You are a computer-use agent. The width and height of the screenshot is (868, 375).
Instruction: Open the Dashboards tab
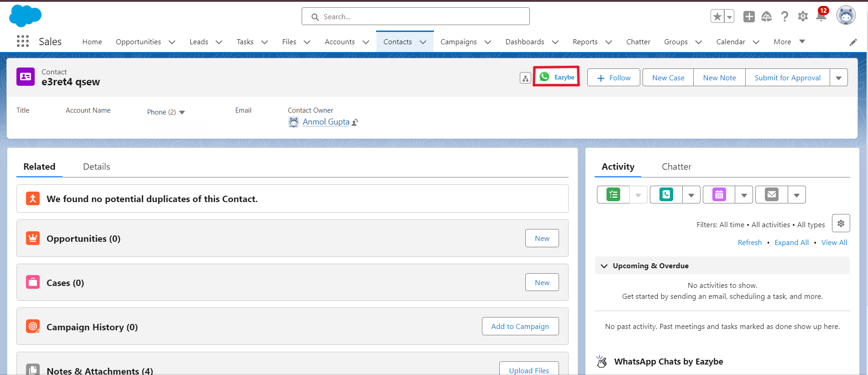coord(525,42)
